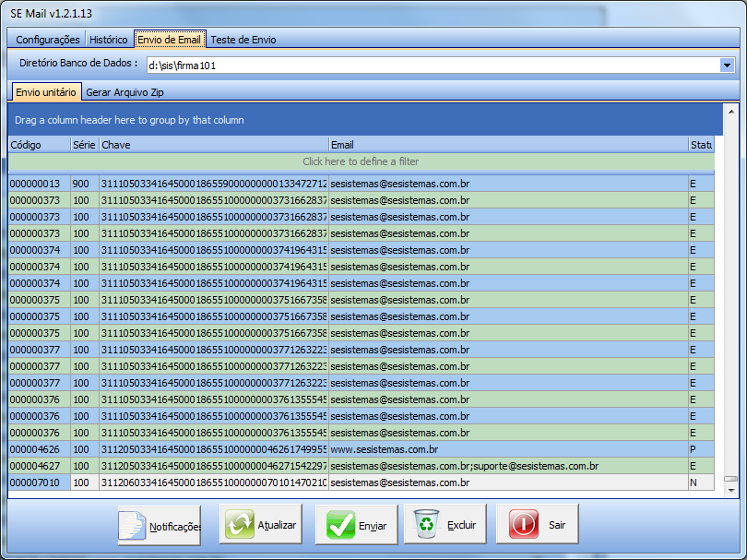Screen dimensions: 747x560
Task: Click the green checkmark Enviar icon
Action: (340, 525)
